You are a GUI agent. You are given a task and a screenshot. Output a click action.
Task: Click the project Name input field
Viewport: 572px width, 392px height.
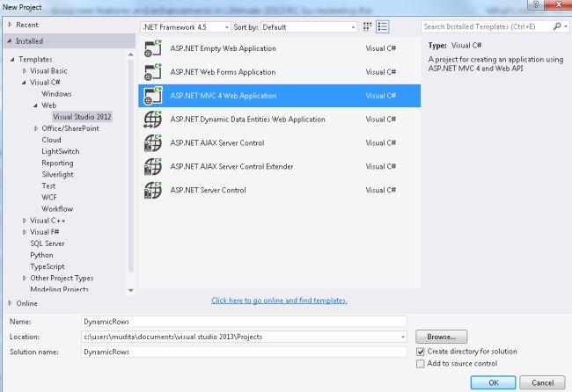pyautogui.click(x=244, y=322)
